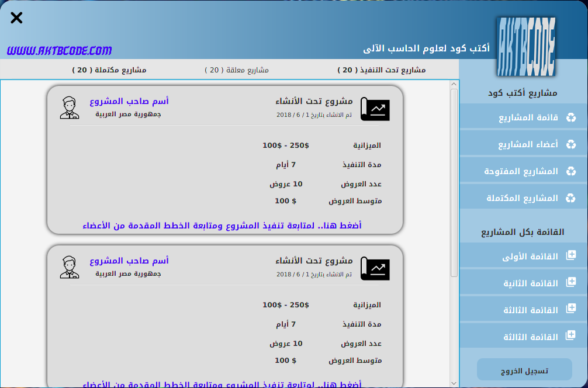Click recycle icon beside المشاريع المفتوحة
Viewport: 588px width, 388px height.
(570, 171)
